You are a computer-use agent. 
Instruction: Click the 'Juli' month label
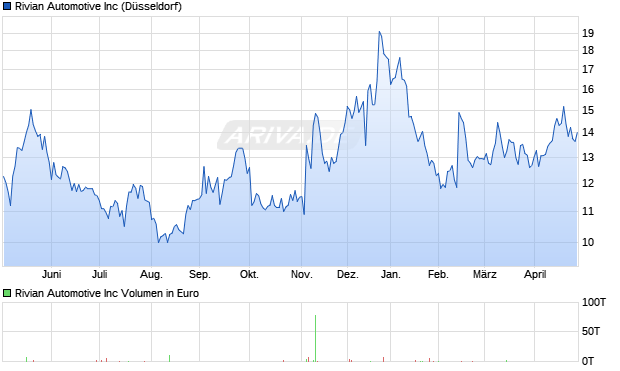pos(100,274)
